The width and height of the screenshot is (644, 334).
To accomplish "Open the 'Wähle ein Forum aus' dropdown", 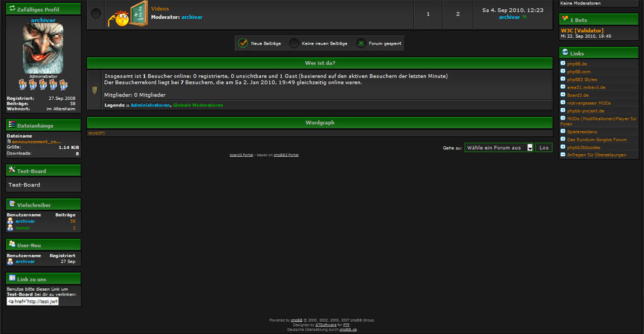I will tap(499, 147).
